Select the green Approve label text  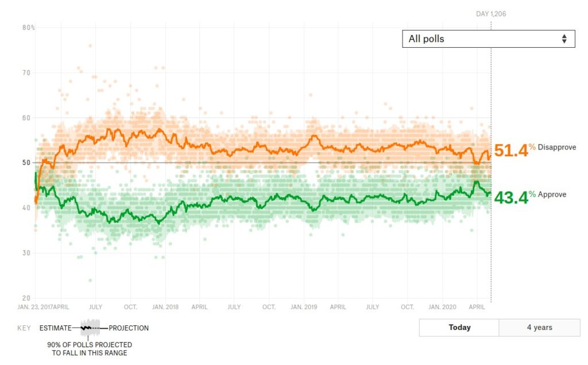[552, 195]
